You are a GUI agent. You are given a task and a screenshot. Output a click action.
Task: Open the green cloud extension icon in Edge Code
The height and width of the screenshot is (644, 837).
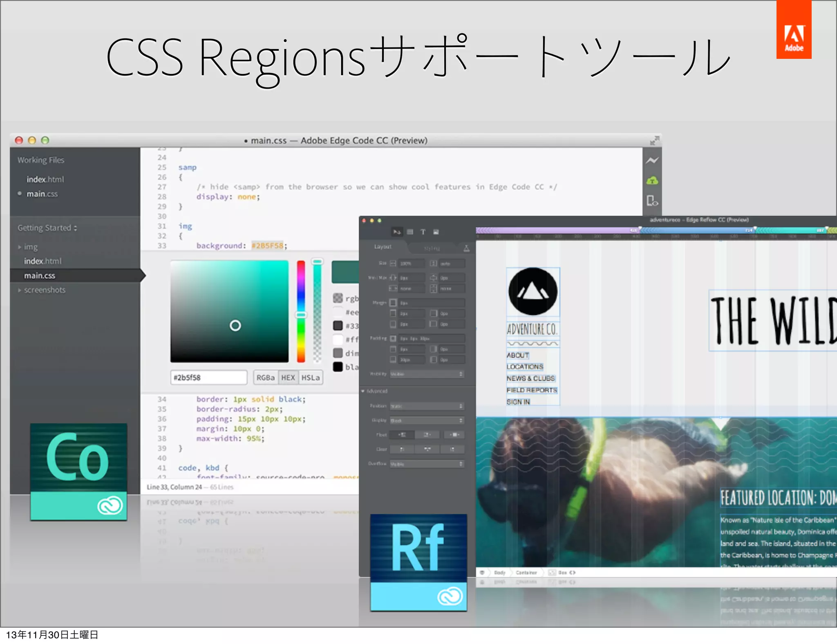point(652,180)
